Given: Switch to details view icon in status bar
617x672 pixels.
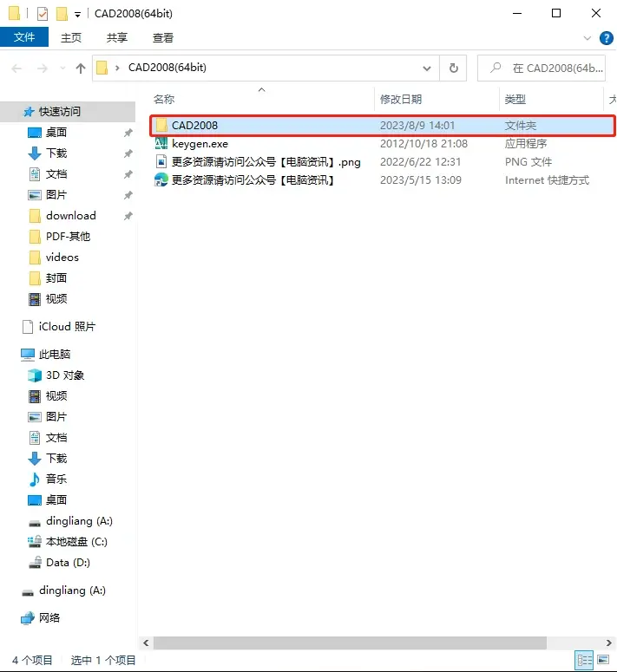Looking at the screenshot, I should point(584,660).
